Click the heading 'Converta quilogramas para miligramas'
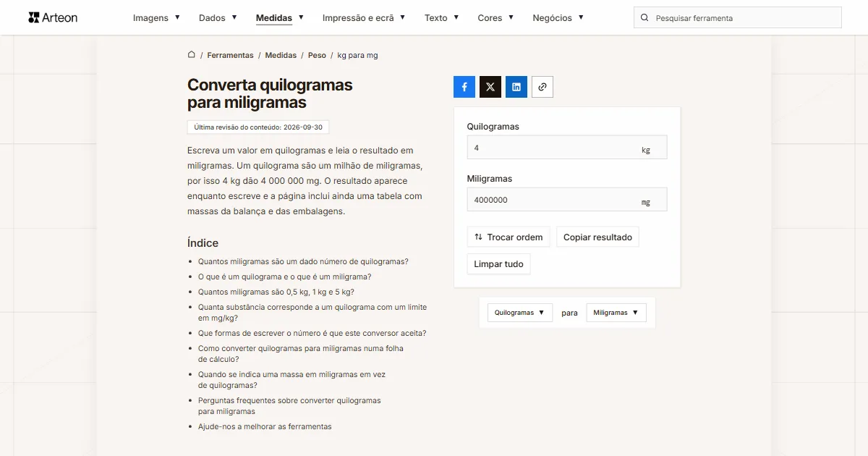The image size is (868, 456). pyautogui.click(x=270, y=93)
